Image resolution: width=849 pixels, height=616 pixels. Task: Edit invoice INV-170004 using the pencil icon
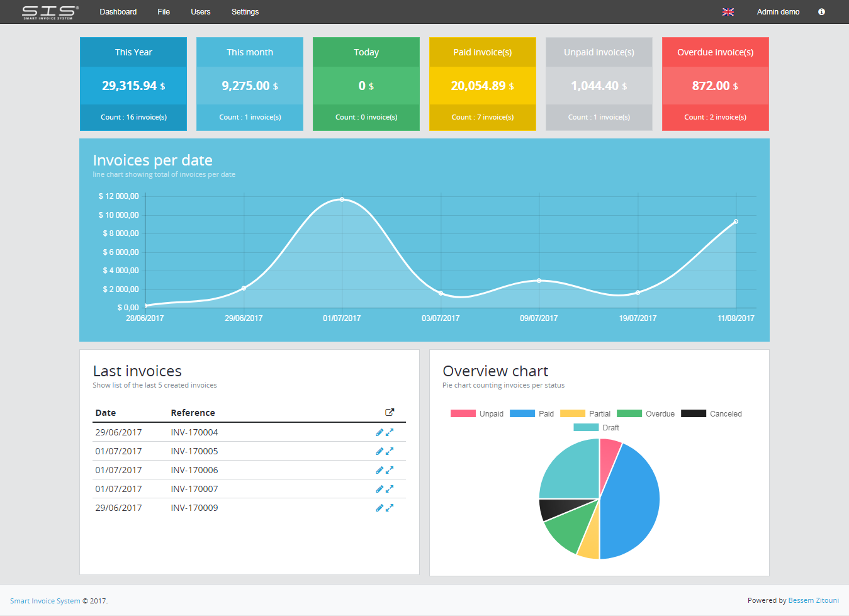point(380,432)
